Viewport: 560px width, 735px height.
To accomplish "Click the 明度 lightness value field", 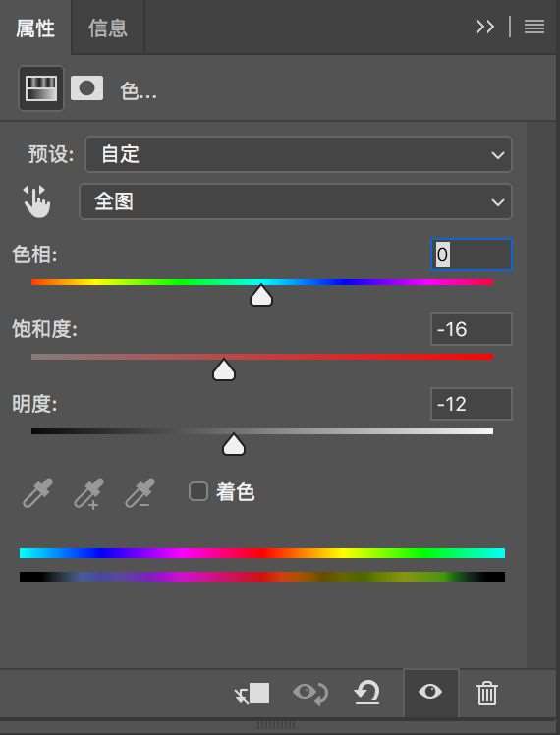I will pyautogui.click(x=472, y=404).
